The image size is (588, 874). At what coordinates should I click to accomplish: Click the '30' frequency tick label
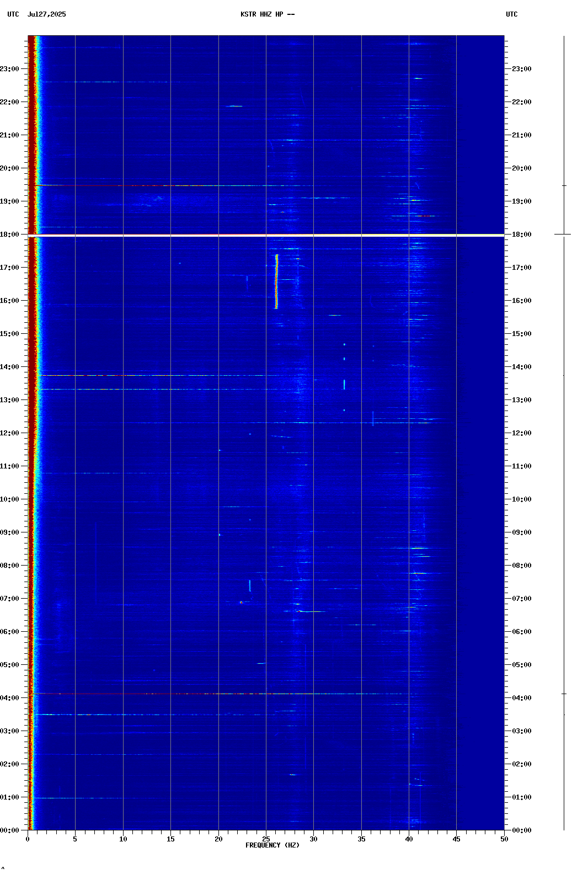[313, 839]
